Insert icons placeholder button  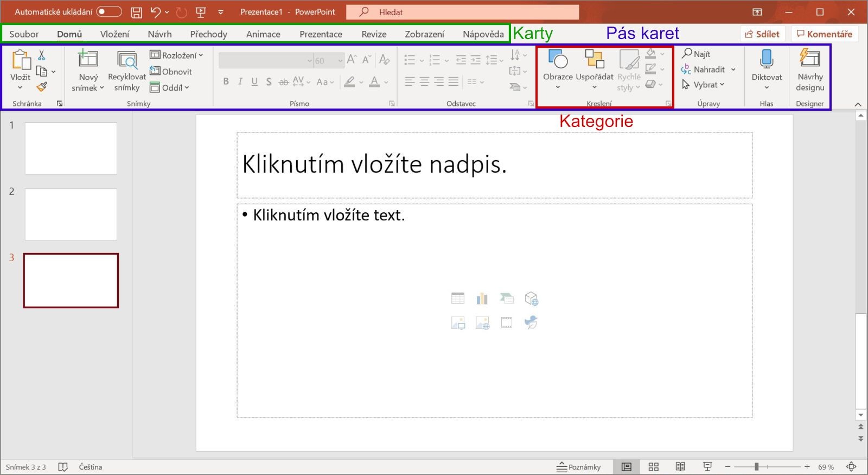tap(531, 322)
